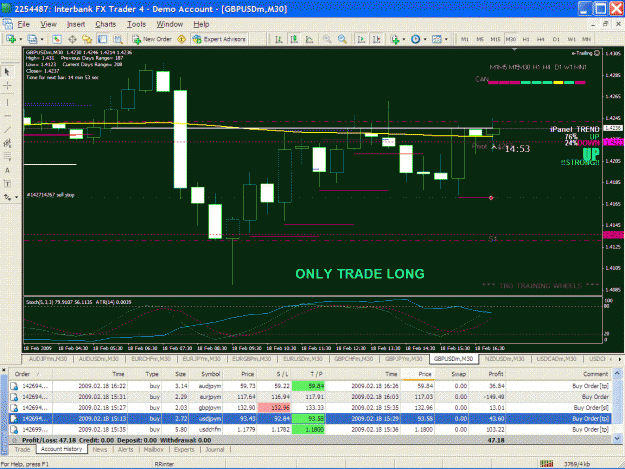Expand the Arrows tool dropdown
The height and width of the screenshot is (469, 625).
(x=16, y=197)
